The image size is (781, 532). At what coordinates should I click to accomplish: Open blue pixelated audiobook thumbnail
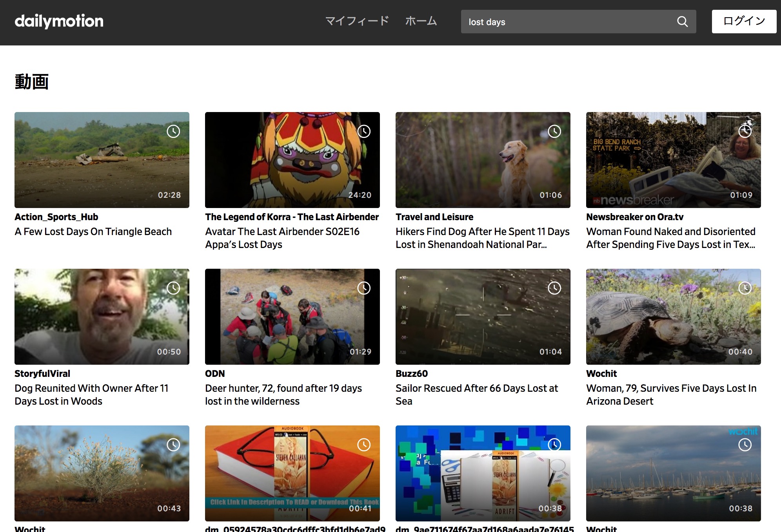tap(483, 473)
